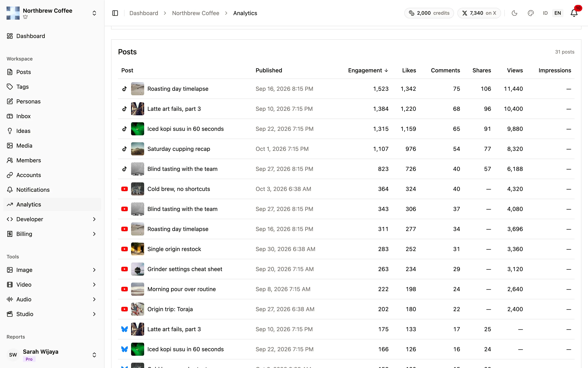Click the 11,440 views value

pyautogui.click(x=513, y=89)
